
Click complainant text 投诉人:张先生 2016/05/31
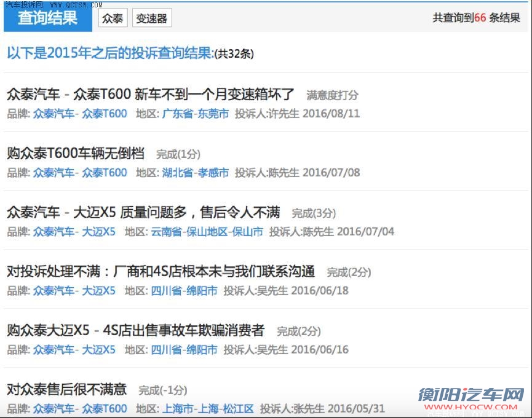pos(322,409)
